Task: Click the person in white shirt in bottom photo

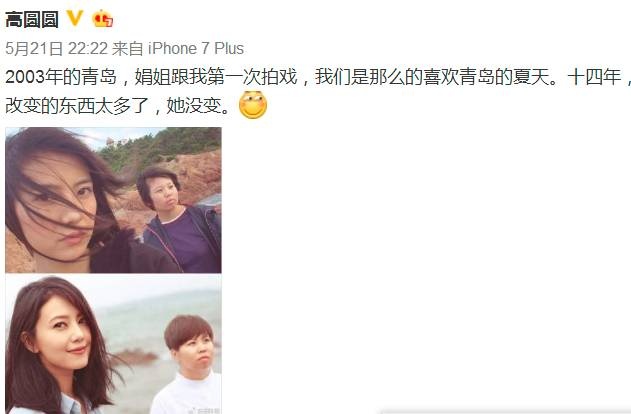Action: point(188,365)
